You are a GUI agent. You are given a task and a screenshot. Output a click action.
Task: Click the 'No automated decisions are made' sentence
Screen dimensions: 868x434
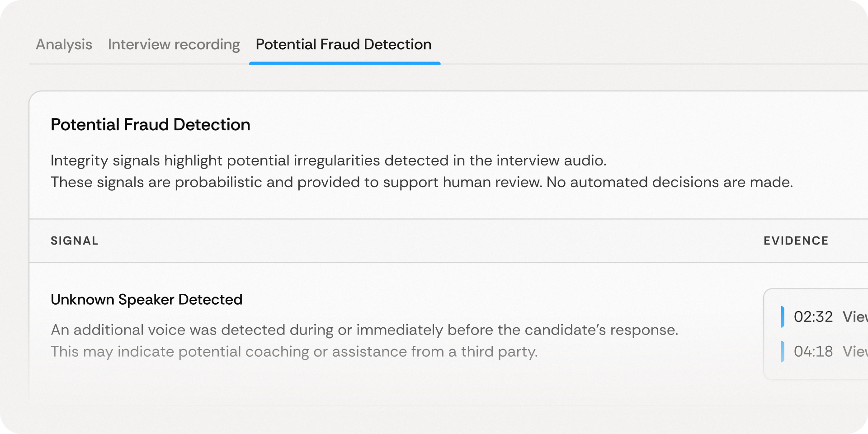pyautogui.click(x=670, y=182)
